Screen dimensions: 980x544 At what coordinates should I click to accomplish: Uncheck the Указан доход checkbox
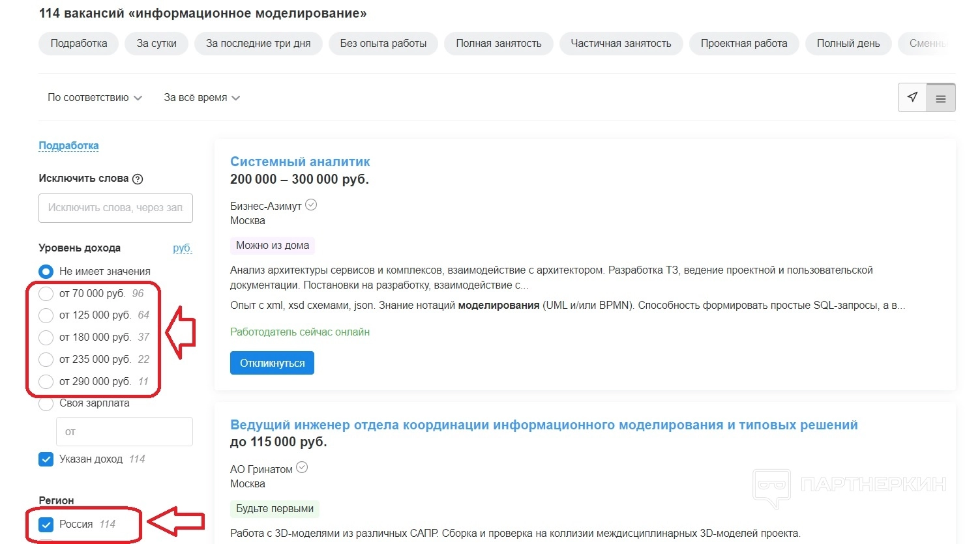coord(46,459)
